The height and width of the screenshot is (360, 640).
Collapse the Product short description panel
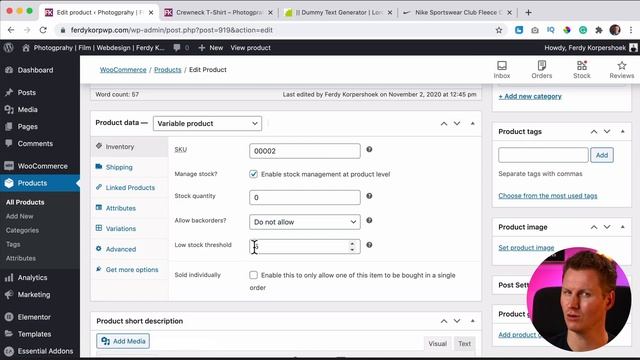473,321
